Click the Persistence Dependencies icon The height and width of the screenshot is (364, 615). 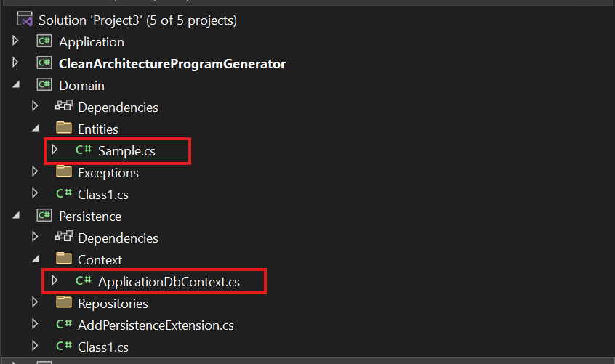[x=64, y=237]
